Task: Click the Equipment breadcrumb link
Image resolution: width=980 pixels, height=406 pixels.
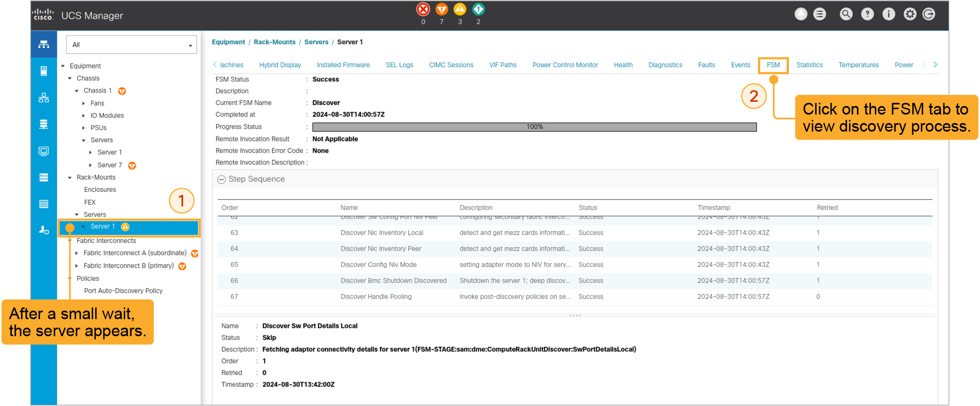Action: [x=228, y=42]
